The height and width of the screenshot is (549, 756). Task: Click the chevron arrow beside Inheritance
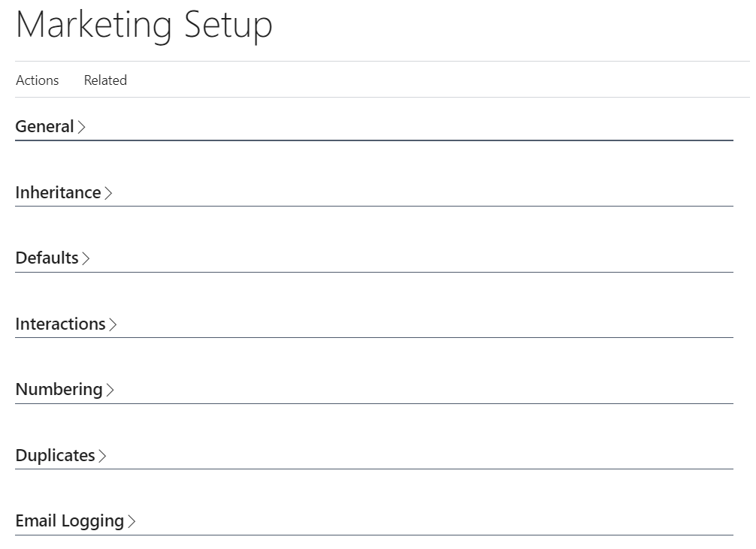click(x=108, y=193)
